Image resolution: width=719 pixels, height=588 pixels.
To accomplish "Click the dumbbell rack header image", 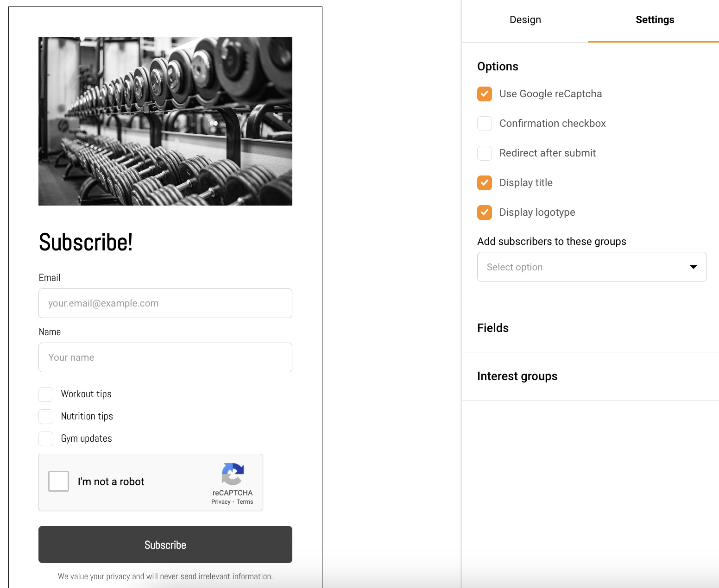I will tap(165, 121).
